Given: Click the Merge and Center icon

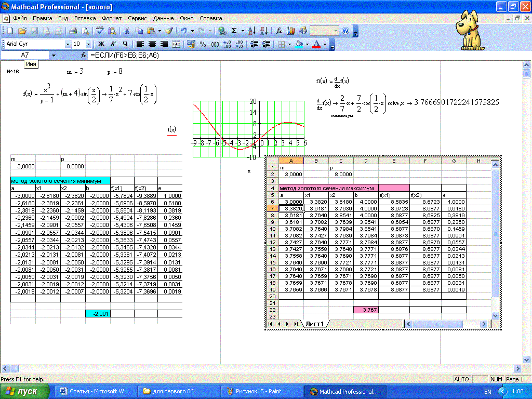Looking at the screenshot, I should coord(177,45).
